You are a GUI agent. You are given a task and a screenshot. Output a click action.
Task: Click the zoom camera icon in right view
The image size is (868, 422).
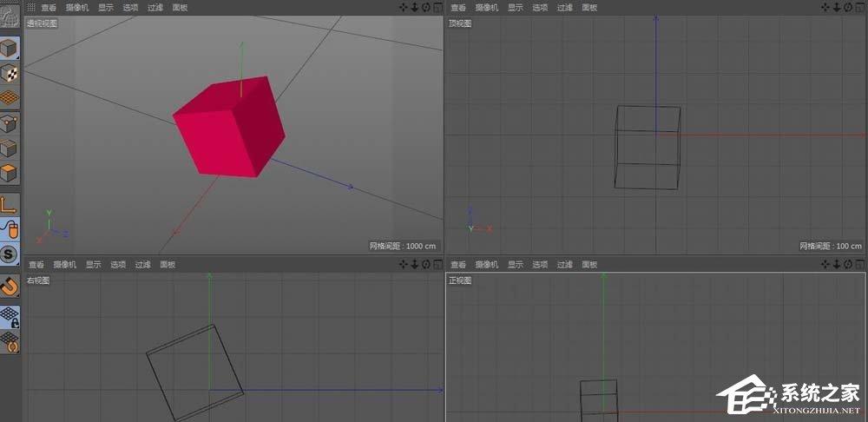(415, 264)
